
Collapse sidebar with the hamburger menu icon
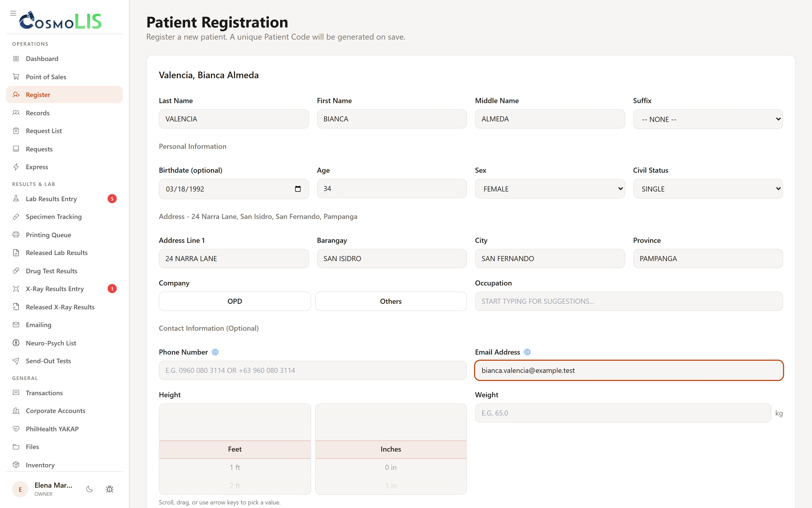pos(13,13)
